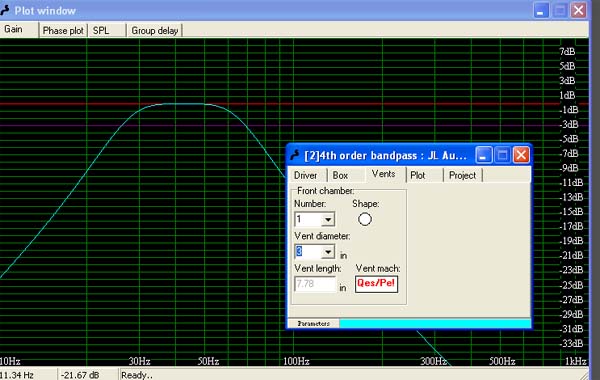Click the 50Hz axis label
The width and height of the screenshot is (600, 380).
coord(209,361)
